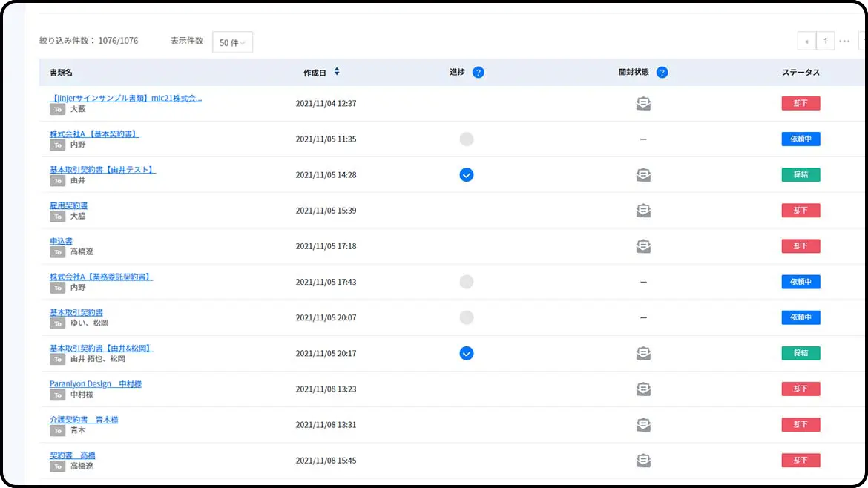Click opened-mail icon in the 介護契約書 青木様 row
The width and height of the screenshot is (868, 488).
coord(643,424)
